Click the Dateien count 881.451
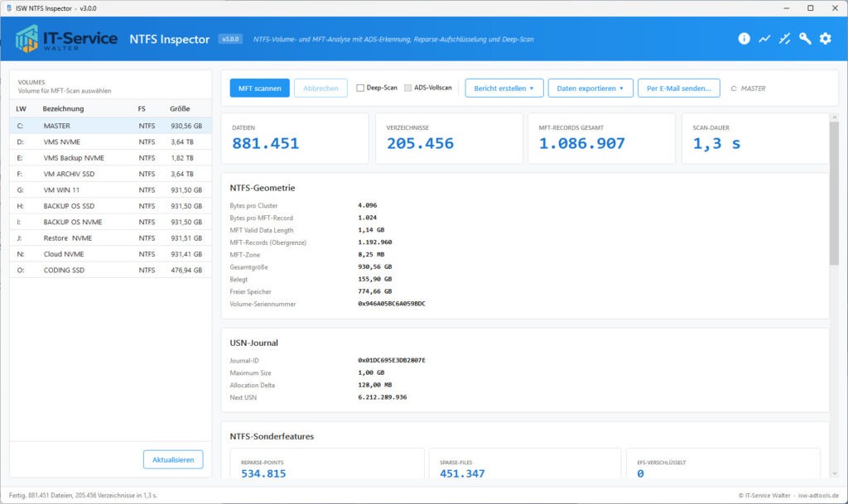Viewport: 848px width, 504px height. (x=266, y=144)
